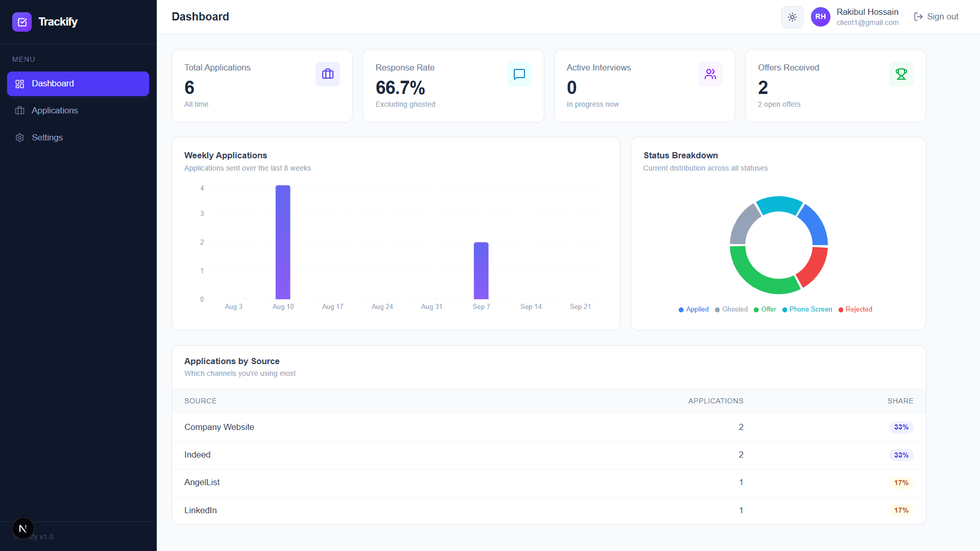Image resolution: width=980 pixels, height=551 pixels.
Task: Click the Sep 7 bar in Weekly Applications
Action: tap(481, 271)
